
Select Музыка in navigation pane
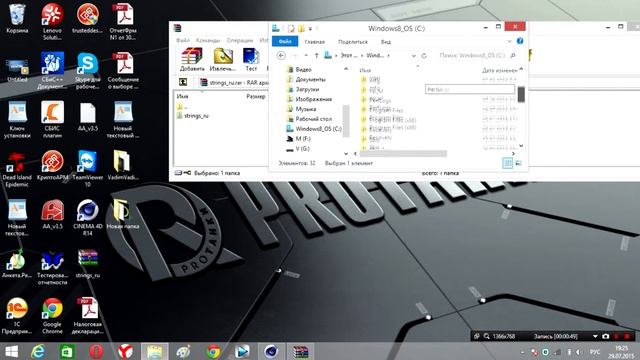coord(302,109)
